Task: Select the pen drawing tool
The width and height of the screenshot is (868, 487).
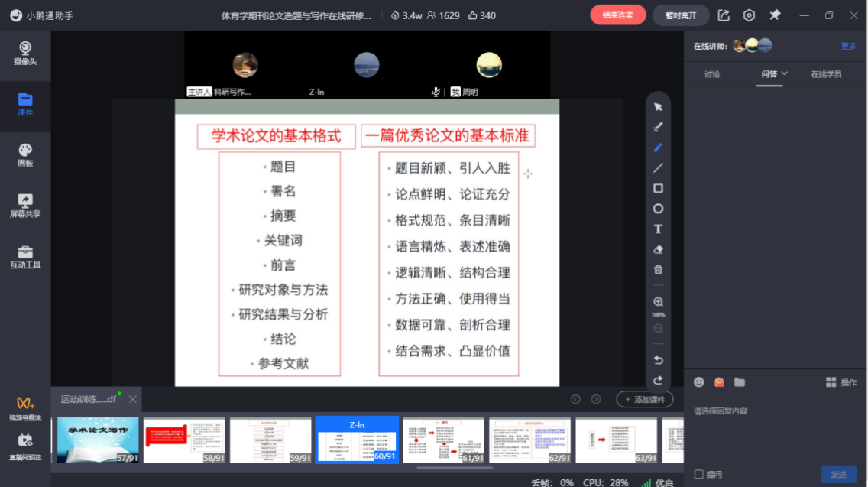Action: coord(658,148)
